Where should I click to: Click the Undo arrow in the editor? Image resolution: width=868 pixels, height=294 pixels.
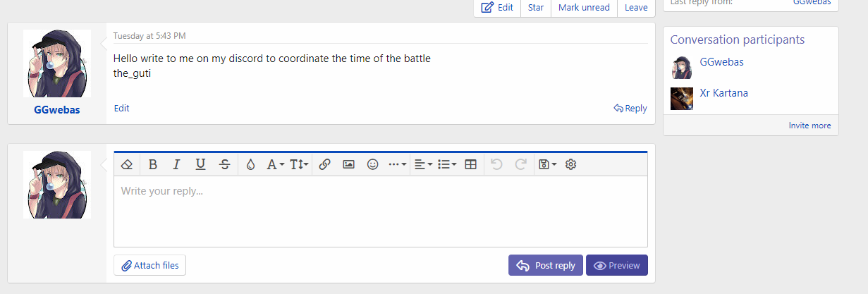[496, 164]
